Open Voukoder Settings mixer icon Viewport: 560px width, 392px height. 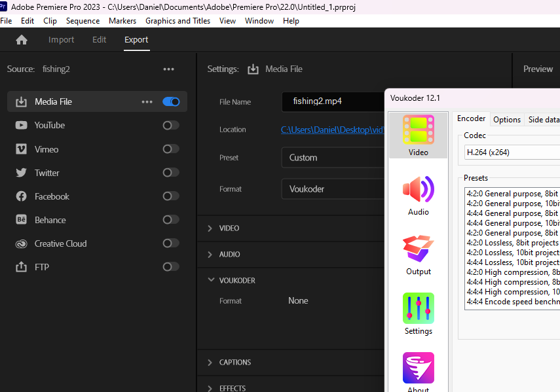pos(419,314)
